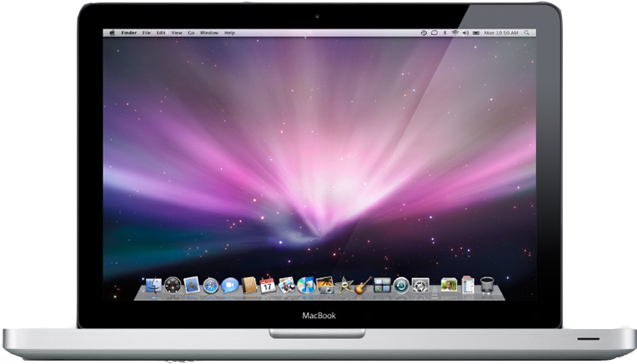Open iMovie star icon in dock
The width and height of the screenshot is (637, 364).
pyautogui.click(x=344, y=286)
